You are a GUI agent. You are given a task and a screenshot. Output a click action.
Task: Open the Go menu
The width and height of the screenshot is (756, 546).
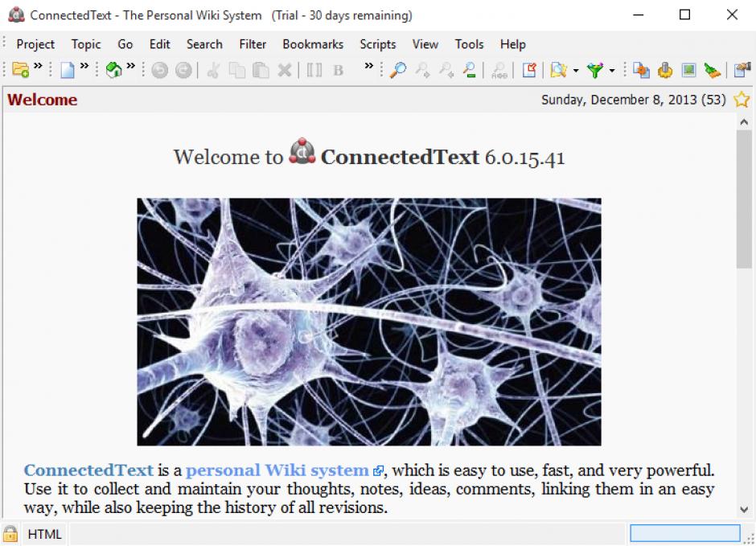(125, 44)
